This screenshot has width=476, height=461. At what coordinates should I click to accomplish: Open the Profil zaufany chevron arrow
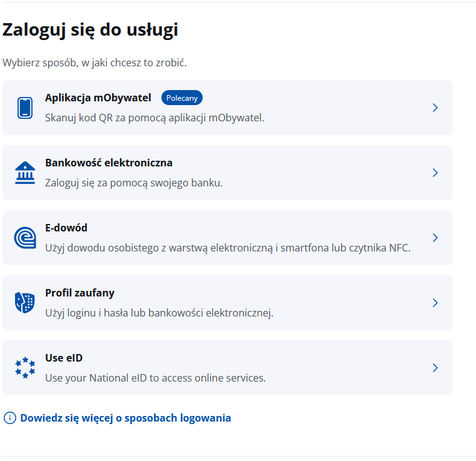(x=435, y=303)
